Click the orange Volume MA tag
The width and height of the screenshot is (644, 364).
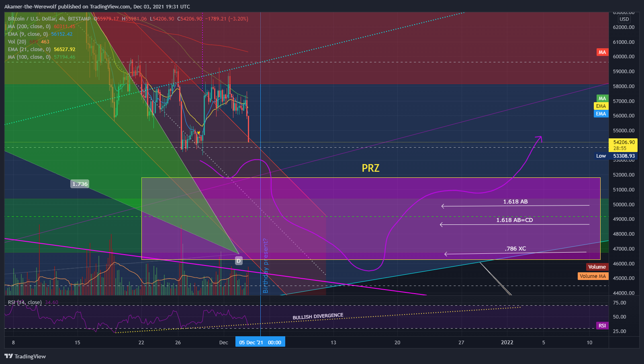click(x=593, y=276)
